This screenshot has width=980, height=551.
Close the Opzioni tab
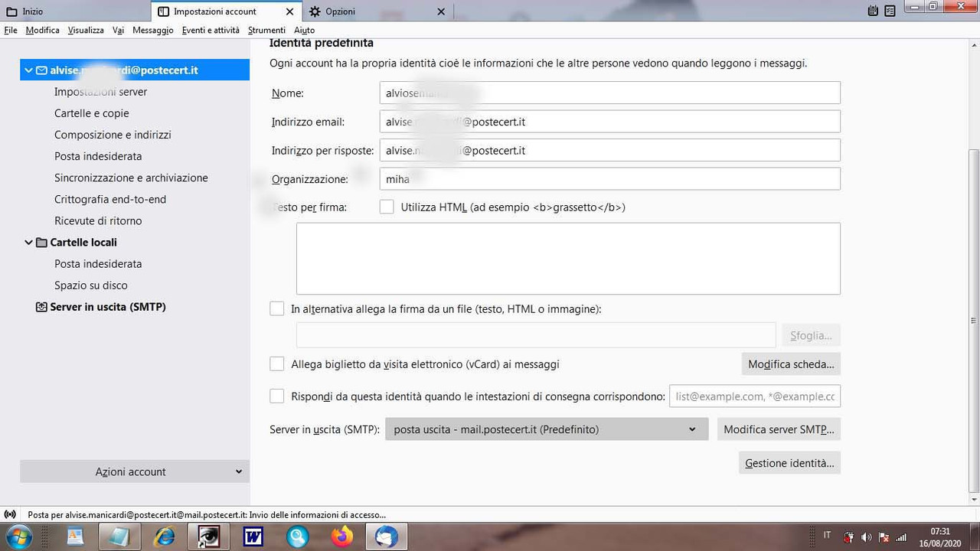(x=441, y=11)
